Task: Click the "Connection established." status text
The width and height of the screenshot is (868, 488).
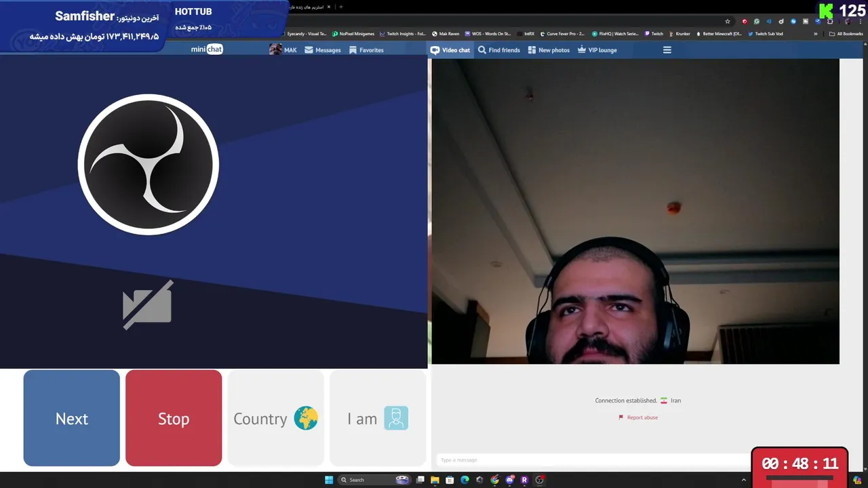Action: 626,401
